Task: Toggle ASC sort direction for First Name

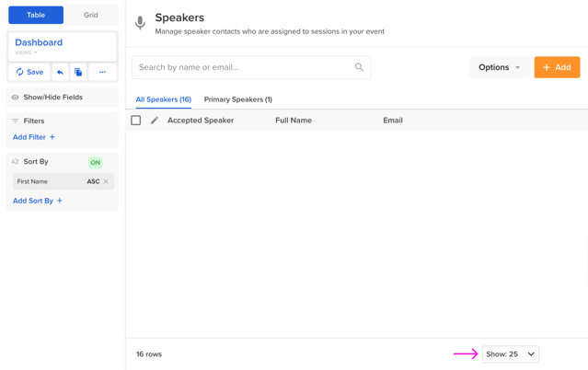Action: (93, 181)
